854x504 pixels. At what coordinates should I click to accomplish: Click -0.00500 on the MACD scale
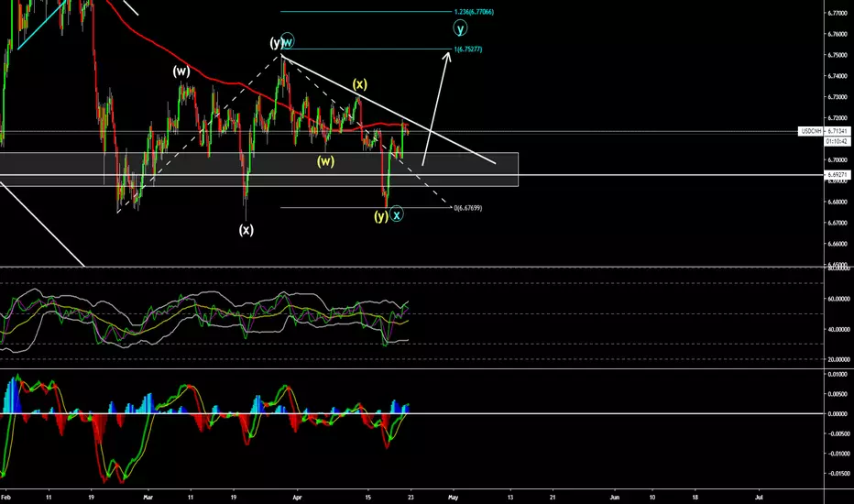coord(837,433)
